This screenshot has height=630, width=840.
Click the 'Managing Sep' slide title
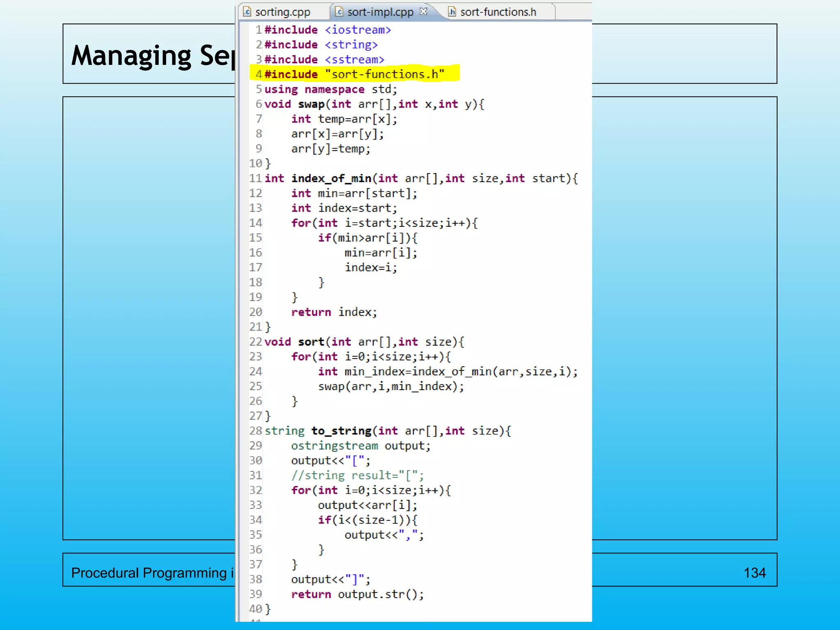coord(153,56)
